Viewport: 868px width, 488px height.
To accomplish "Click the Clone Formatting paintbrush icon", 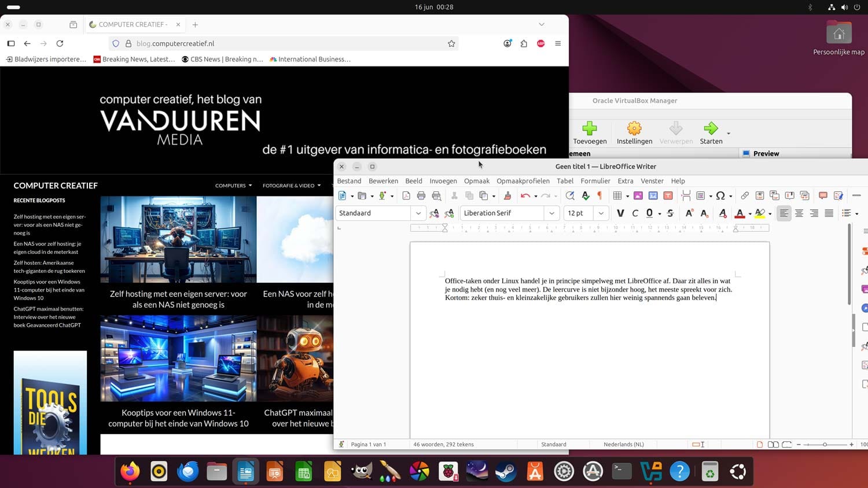I will [x=507, y=196].
